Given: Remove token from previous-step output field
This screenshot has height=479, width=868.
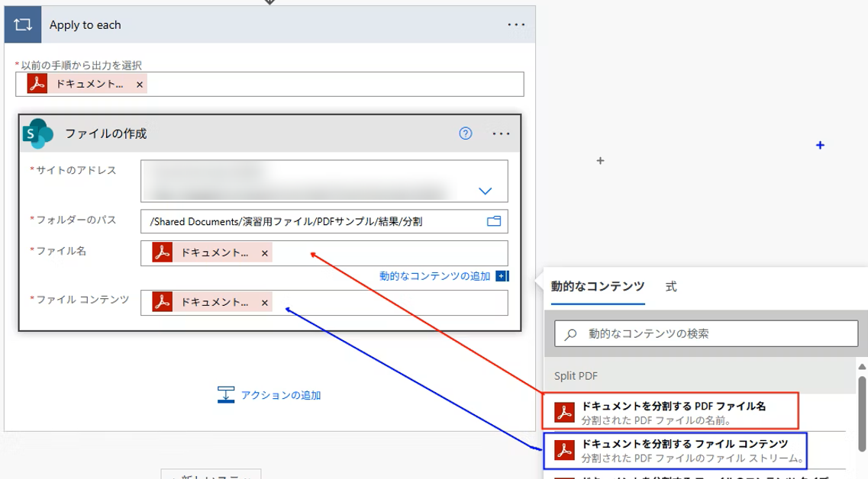Looking at the screenshot, I should (140, 85).
